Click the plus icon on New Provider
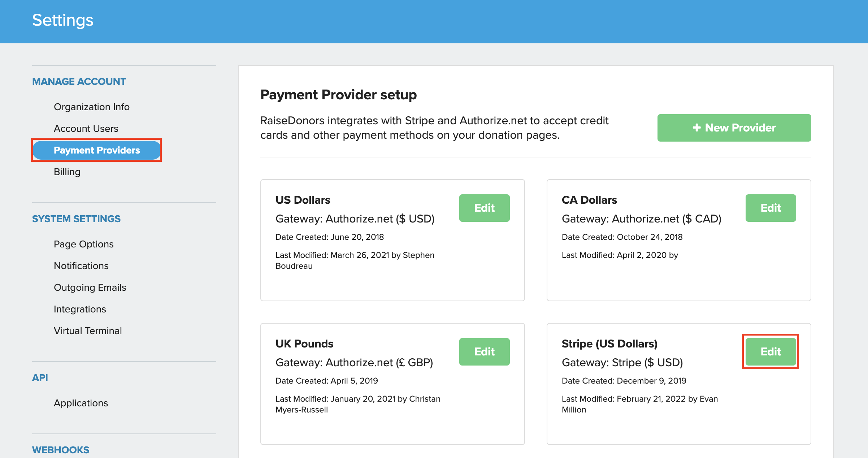Viewport: 868px width, 458px height. click(x=696, y=128)
